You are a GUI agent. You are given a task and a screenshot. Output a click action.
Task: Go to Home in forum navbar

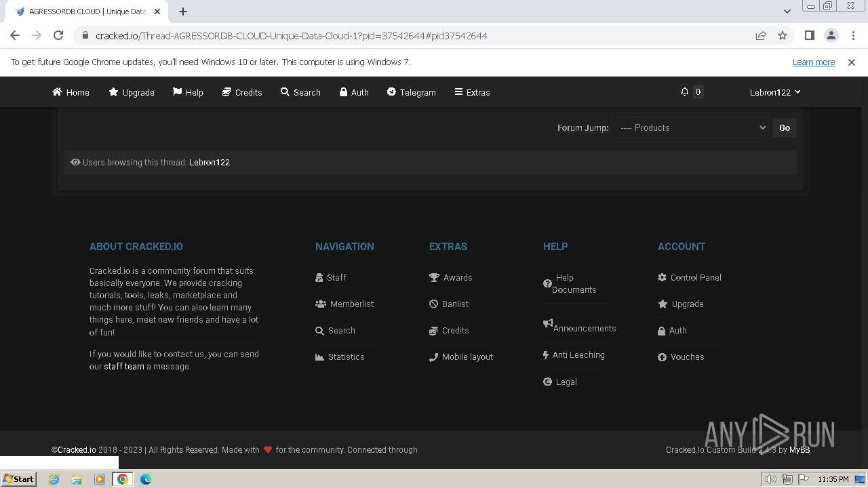click(x=71, y=92)
